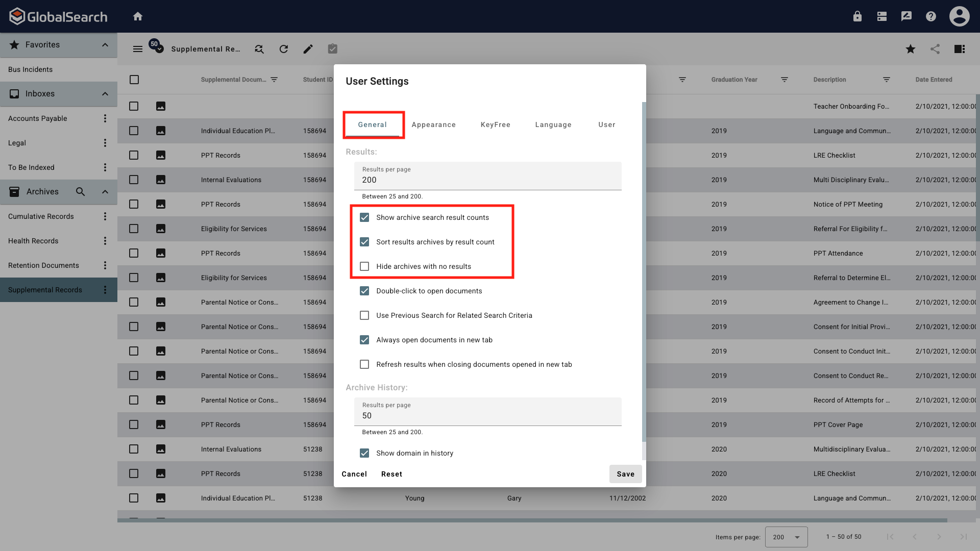Viewport: 980px width, 551px height.
Task: Switch to the Appearance tab
Action: click(433, 124)
